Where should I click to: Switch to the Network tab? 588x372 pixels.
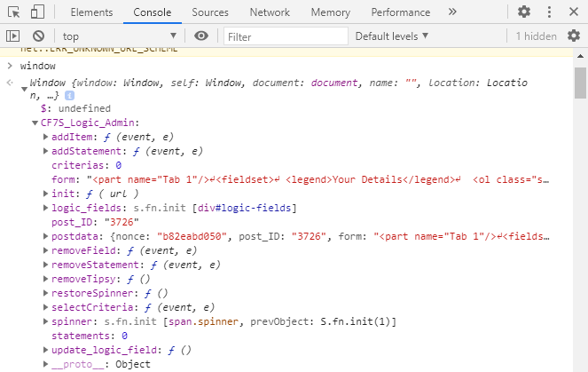coord(270,12)
